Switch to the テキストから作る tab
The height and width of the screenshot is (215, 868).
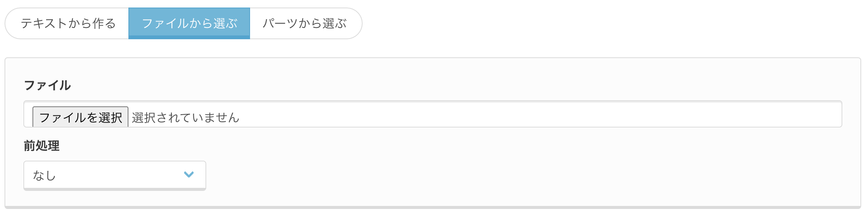click(68, 23)
